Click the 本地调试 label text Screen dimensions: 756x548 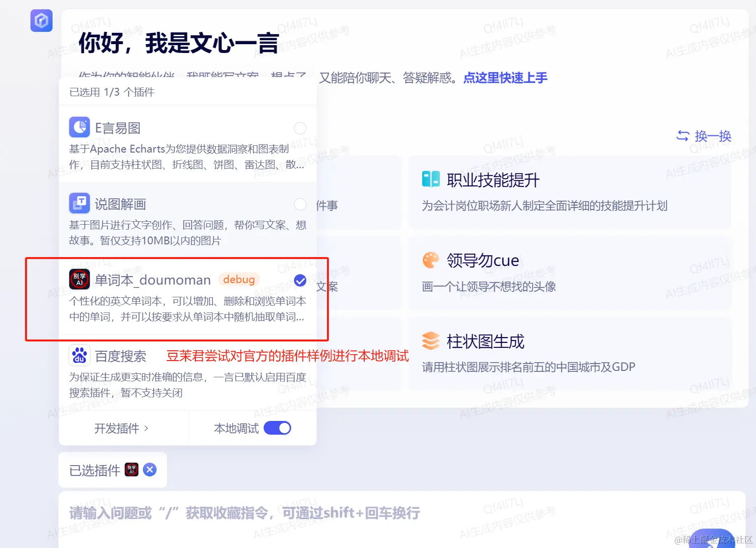point(236,428)
